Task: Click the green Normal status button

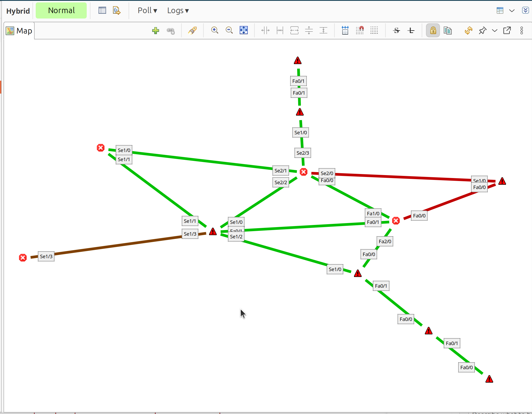Action: pos(61,10)
